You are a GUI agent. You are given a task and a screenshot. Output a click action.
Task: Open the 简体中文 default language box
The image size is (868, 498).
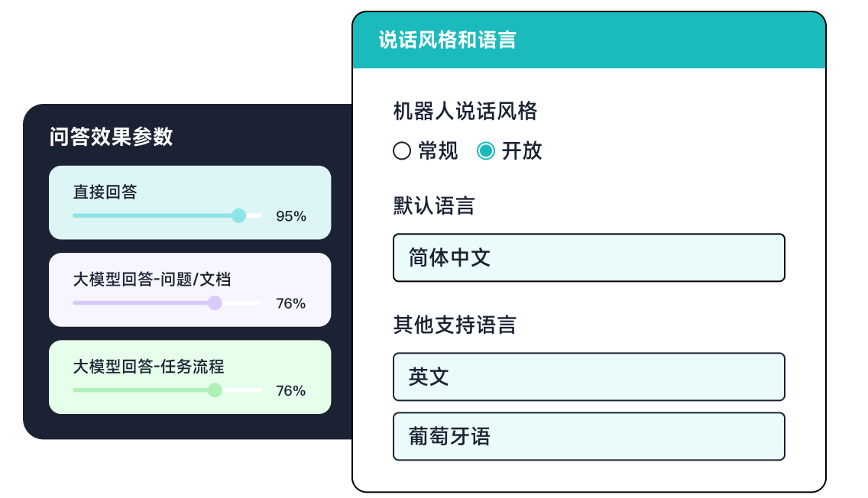tap(588, 258)
